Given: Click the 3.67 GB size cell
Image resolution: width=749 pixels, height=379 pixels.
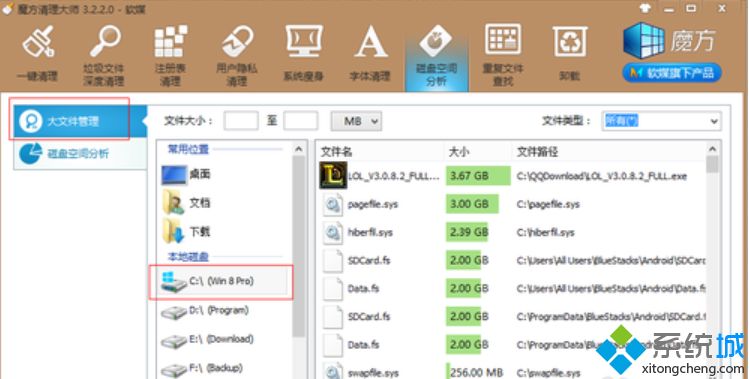Looking at the screenshot, I should click(x=478, y=176).
